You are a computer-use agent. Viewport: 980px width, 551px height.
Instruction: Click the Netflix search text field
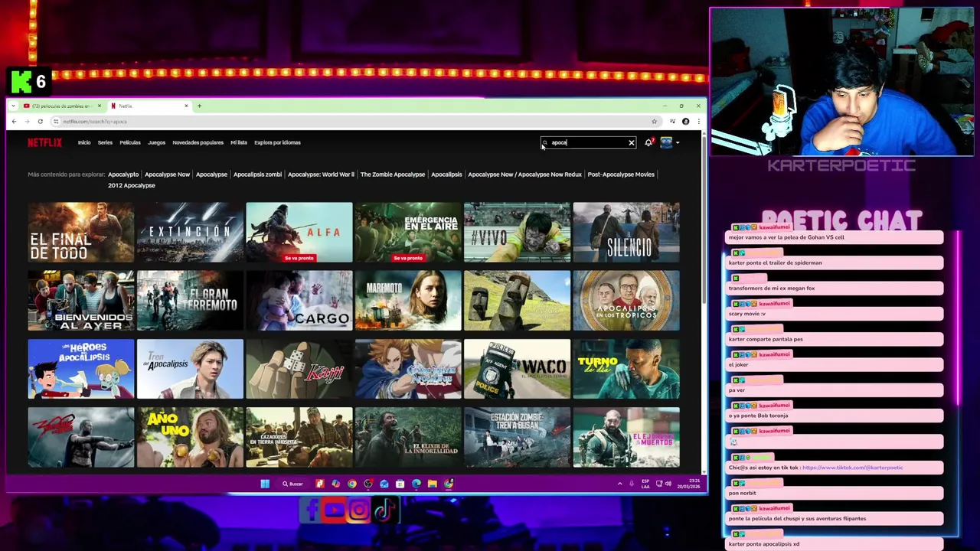coord(588,142)
